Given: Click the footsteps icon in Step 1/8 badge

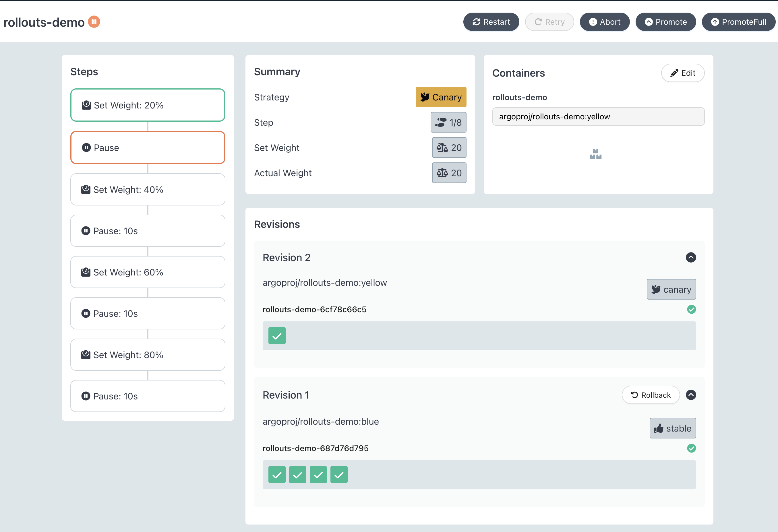Looking at the screenshot, I should pyautogui.click(x=441, y=123).
